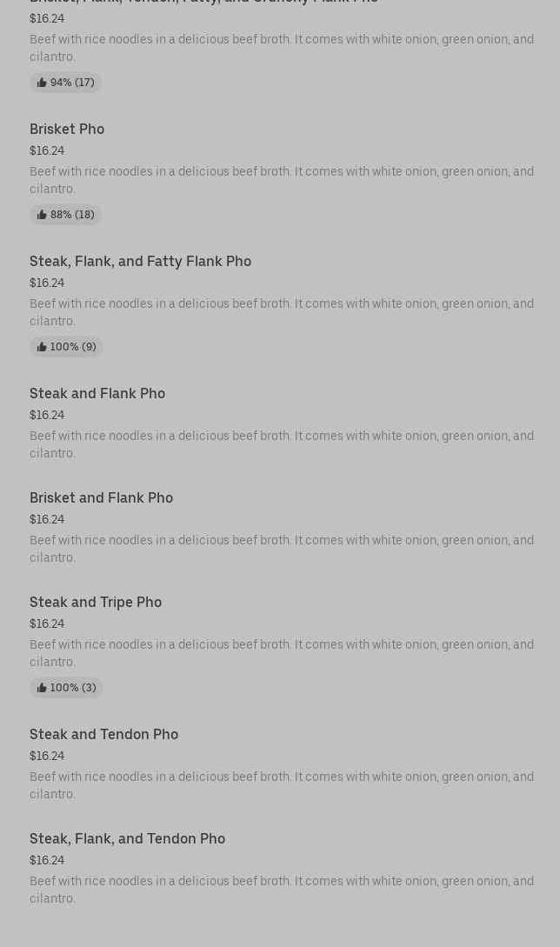The width and height of the screenshot is (560, 947).
Task: Click the Brisket and Flank Pho description text
Action: tap(282, 549)
